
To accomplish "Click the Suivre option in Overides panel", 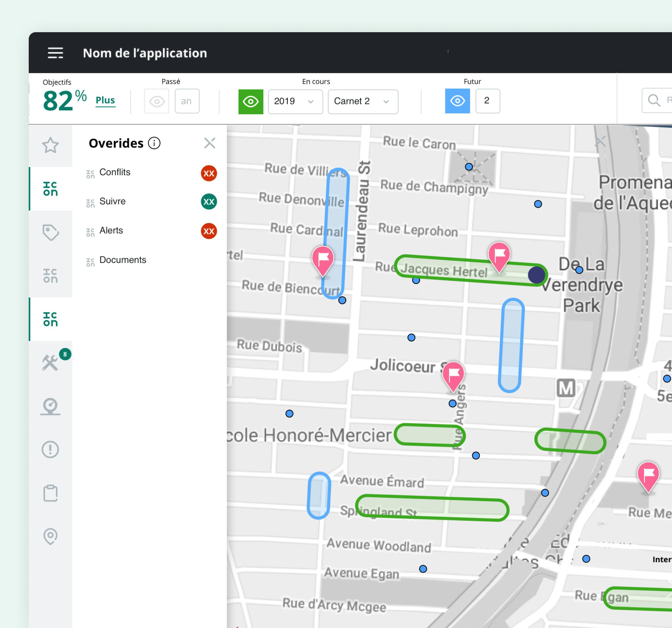I will 113,201.
